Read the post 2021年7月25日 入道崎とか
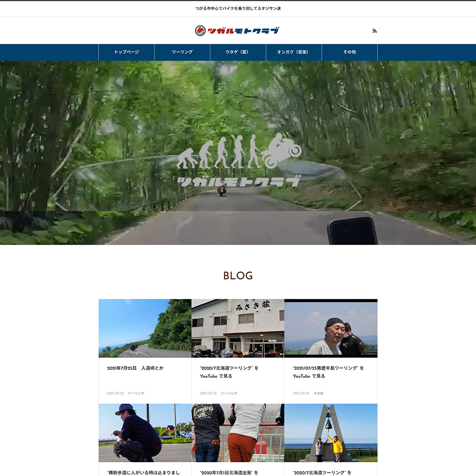This screenshot has height=476, width=476. coord(135,368)
